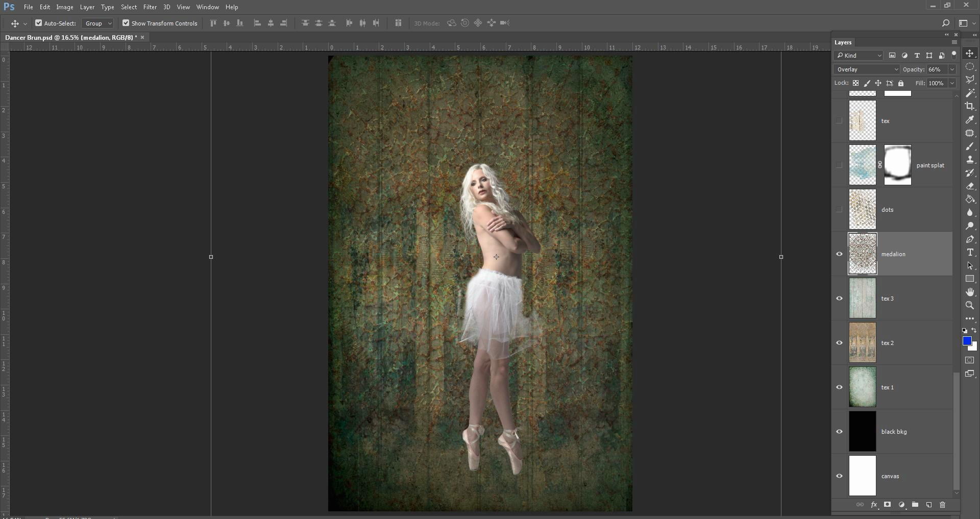Open the Image menu
Viewport: 980px width, 519px height.
[x=64, y=7]
